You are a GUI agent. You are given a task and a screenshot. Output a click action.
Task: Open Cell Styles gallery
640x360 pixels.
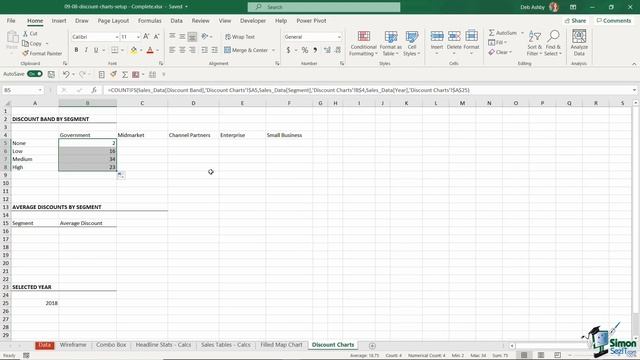pyautogui.click(x=411, y=43)
